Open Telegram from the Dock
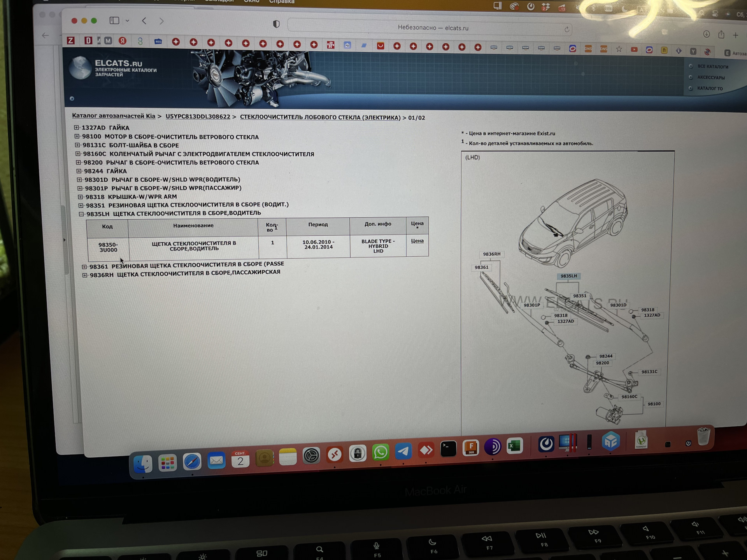Screen dimensions: 747x560 click(x=403, y=451)
